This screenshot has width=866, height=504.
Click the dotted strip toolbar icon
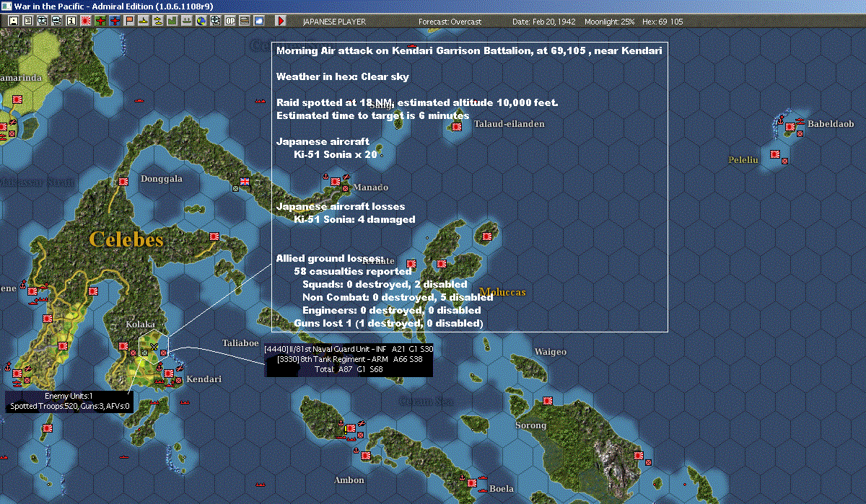click(x=244, y=21)
